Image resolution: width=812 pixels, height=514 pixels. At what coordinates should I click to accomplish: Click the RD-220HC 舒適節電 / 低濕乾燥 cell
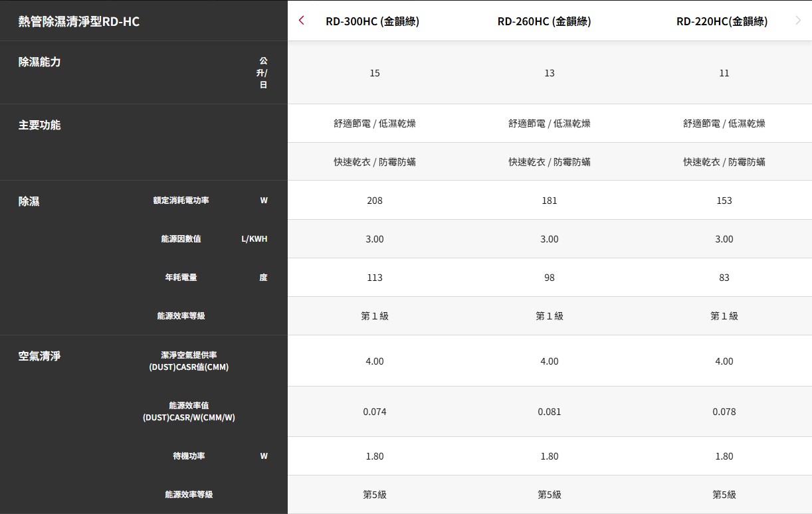coord(724,124)
